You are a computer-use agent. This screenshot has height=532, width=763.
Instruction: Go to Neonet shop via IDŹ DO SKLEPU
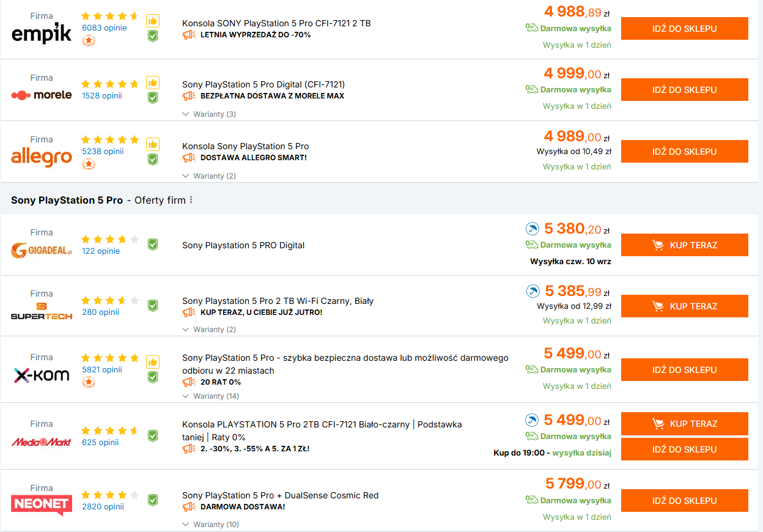pos(685,501)
